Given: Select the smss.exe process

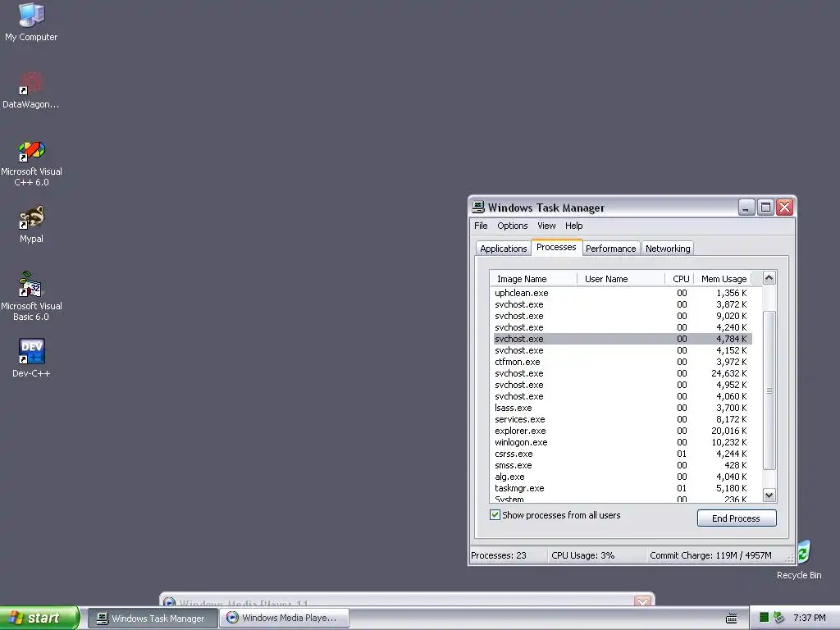Looking at the screenshot, I should coord(623,466).
